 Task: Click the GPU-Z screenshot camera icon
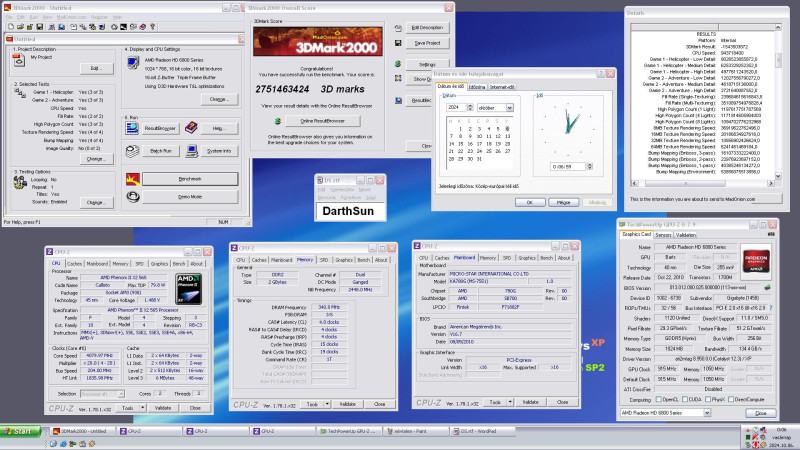771,234
